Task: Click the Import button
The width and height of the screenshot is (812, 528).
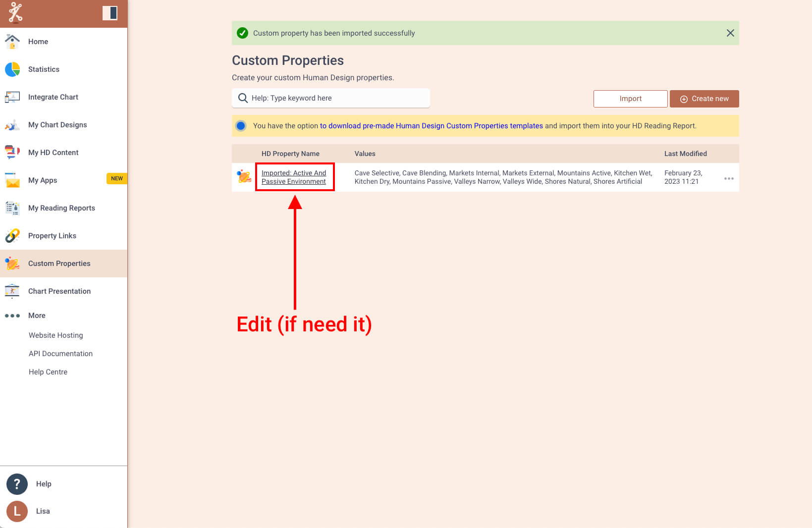Action: 630,99
